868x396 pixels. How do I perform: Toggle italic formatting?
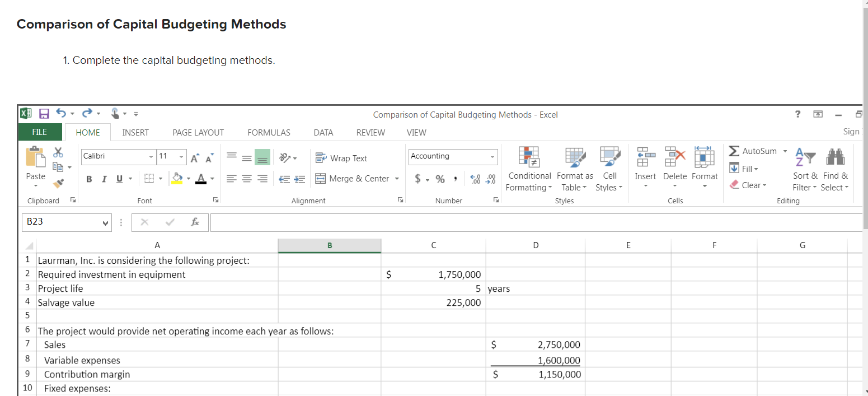click(104, 178)
